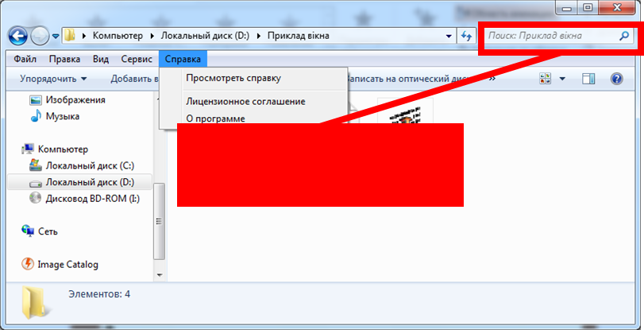Select Компьютер in the address breadcrumb

coord(118,36)
